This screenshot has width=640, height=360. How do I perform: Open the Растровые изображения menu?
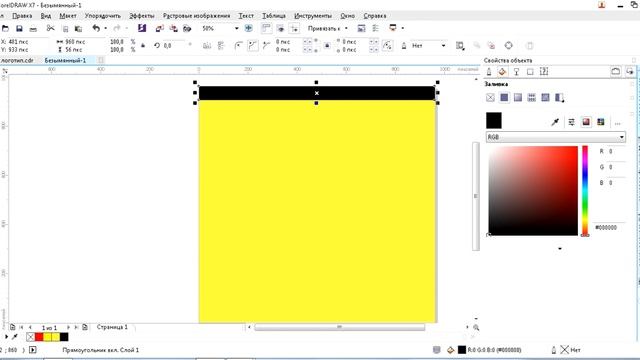click(x=196, y=16)
